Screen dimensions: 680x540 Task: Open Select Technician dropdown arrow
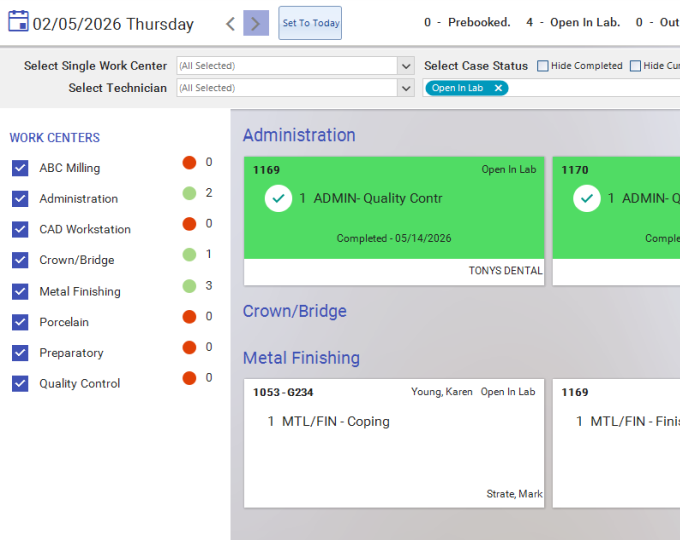(406, 88)
